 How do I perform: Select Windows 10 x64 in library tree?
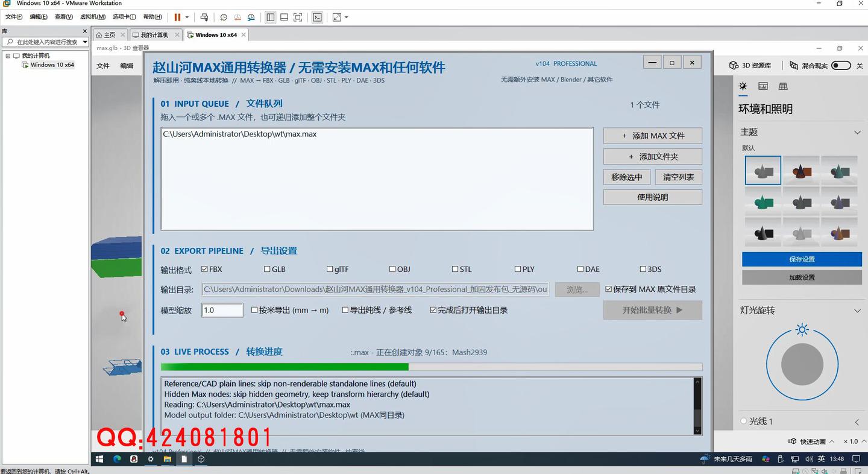52,65
